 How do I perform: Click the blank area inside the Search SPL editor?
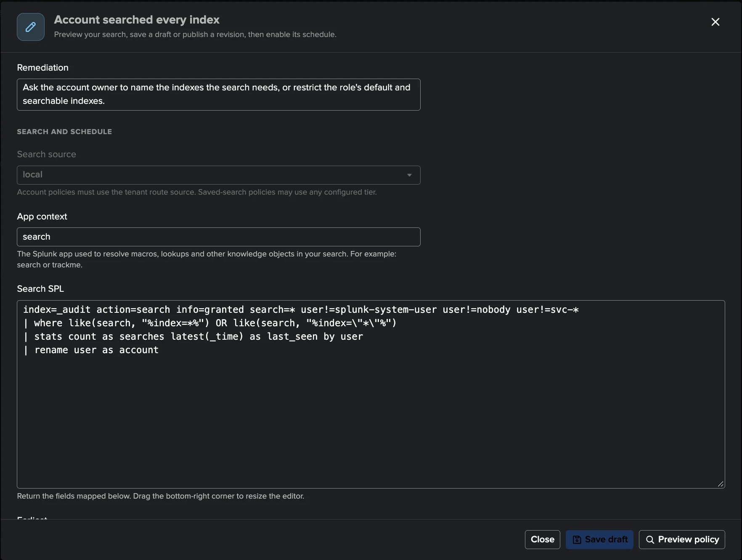coord(371,420)
